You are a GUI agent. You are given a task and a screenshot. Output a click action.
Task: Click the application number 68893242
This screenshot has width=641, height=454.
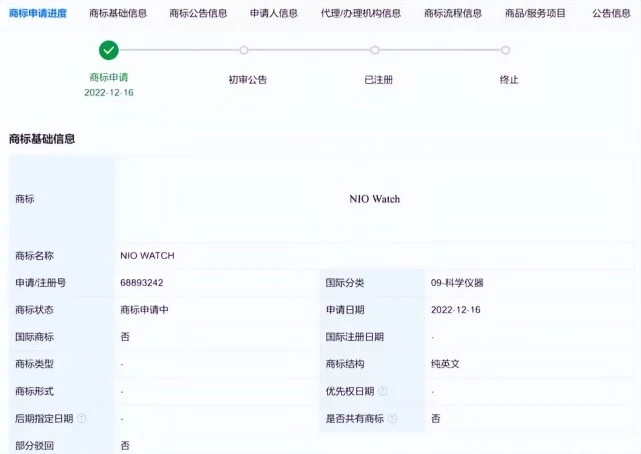point(141,283)
